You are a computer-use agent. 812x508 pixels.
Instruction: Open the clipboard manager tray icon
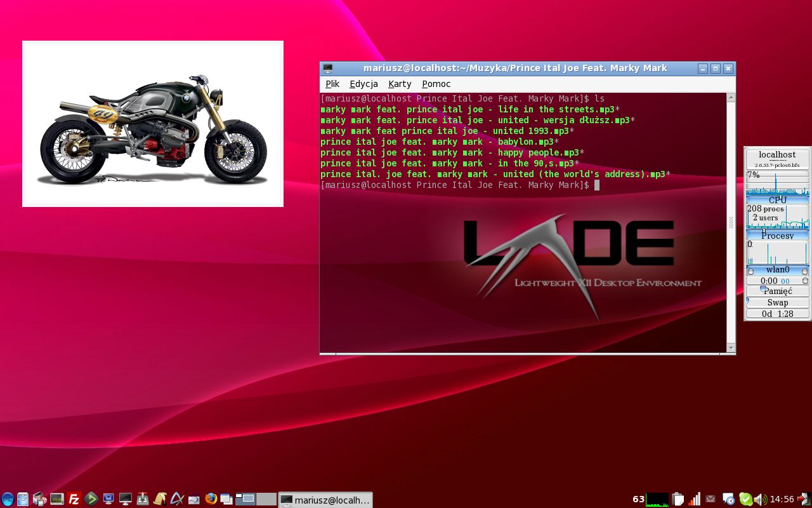coord(678,499)
